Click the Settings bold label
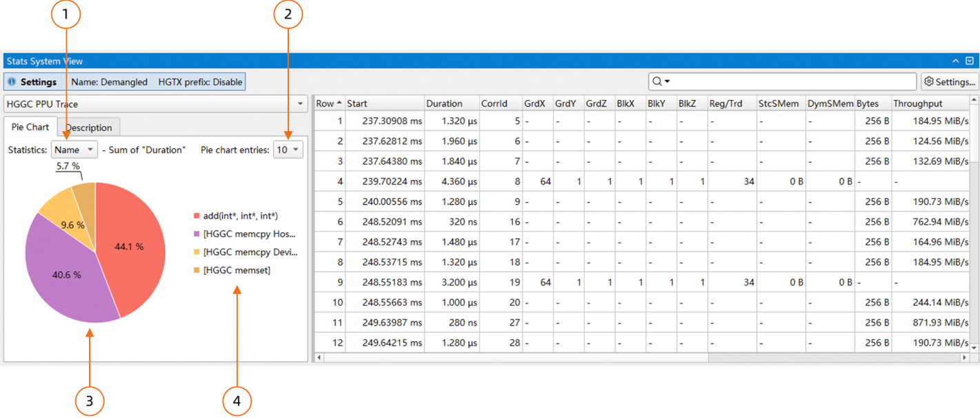 [39, 82]
